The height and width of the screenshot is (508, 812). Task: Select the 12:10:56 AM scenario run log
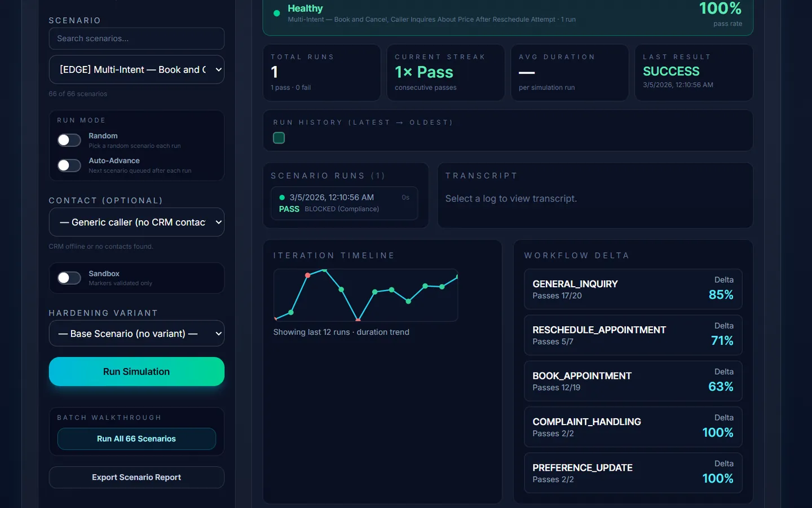coord(345,203)
